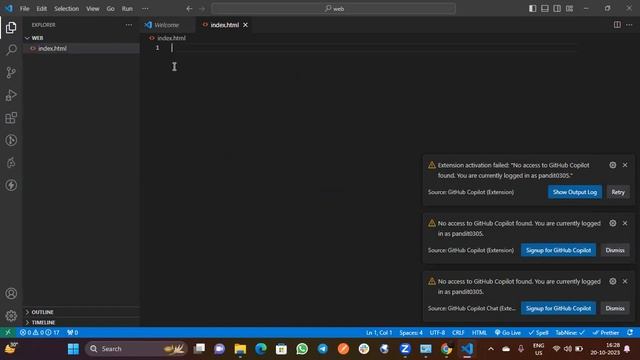The width and height of the screenshot is (640, 360).
Task: Open the File menu
Action: coord(24,9)
